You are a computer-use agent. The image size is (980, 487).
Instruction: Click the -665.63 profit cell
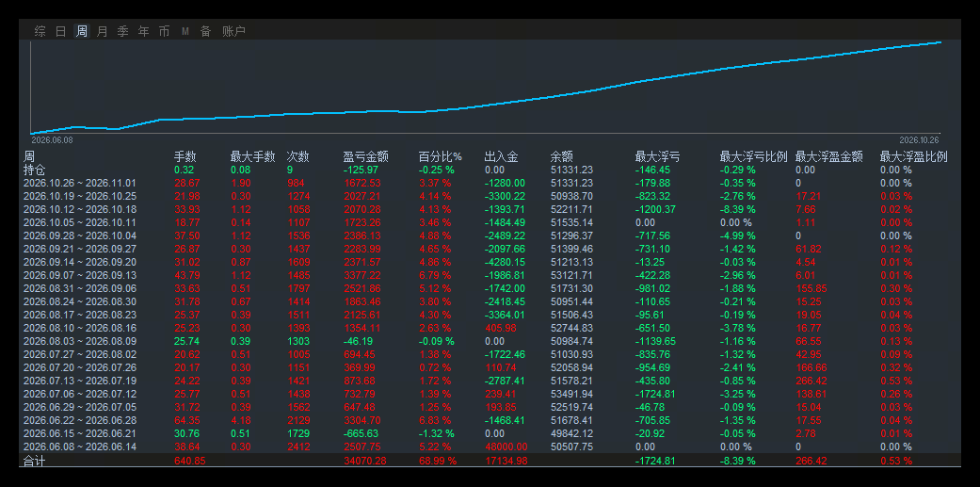[x=361, y=433]
